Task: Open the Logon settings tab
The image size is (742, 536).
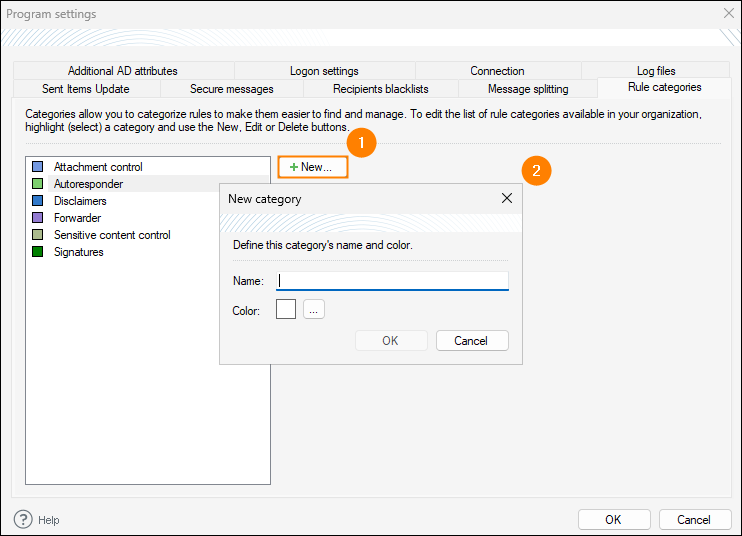Action: point(324,71)
